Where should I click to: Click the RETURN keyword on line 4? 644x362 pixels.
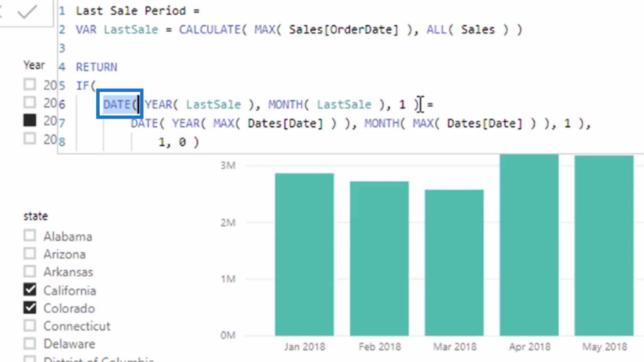point(97,67)
